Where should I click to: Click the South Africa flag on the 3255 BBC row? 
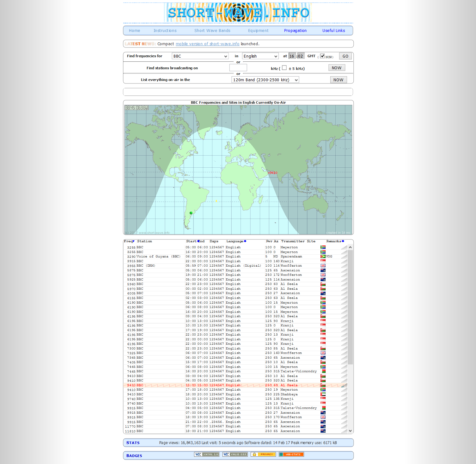point(323,247)
